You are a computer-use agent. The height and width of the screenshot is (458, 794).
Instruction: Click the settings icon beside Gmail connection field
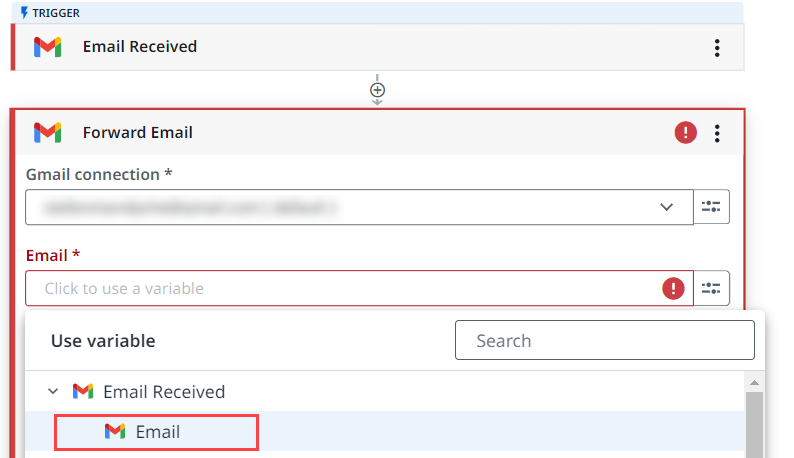(x=711, y=207)
